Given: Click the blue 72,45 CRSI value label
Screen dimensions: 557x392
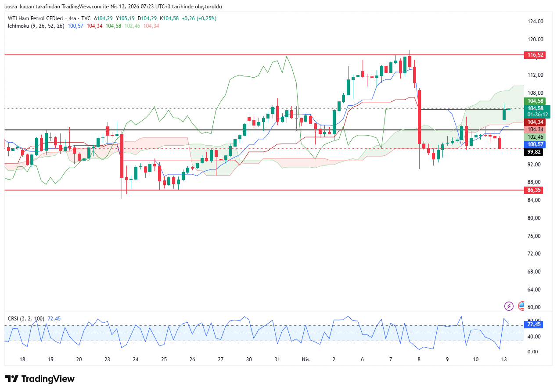Looking at the screenshot, I should (x=534, y=324).
